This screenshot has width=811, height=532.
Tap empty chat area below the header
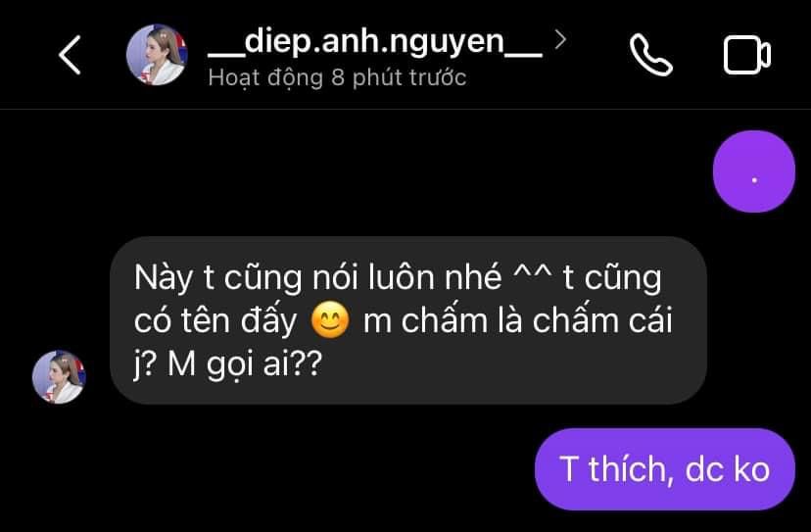[x=362, y=170]
